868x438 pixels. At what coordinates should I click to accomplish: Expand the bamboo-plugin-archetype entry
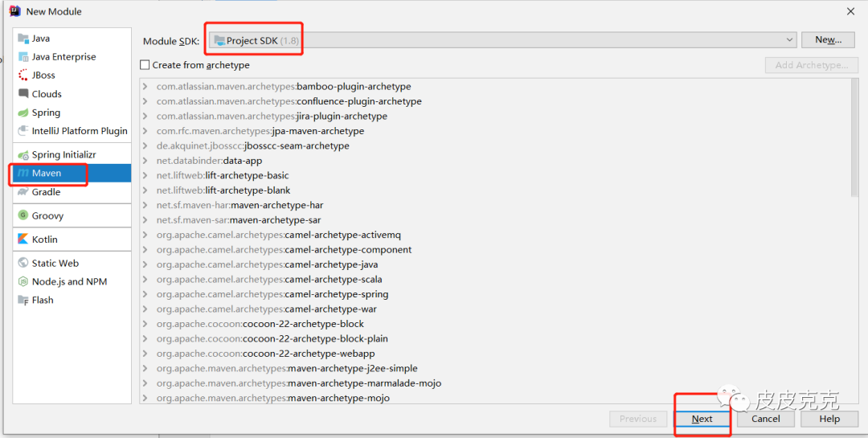coord(145,87)
